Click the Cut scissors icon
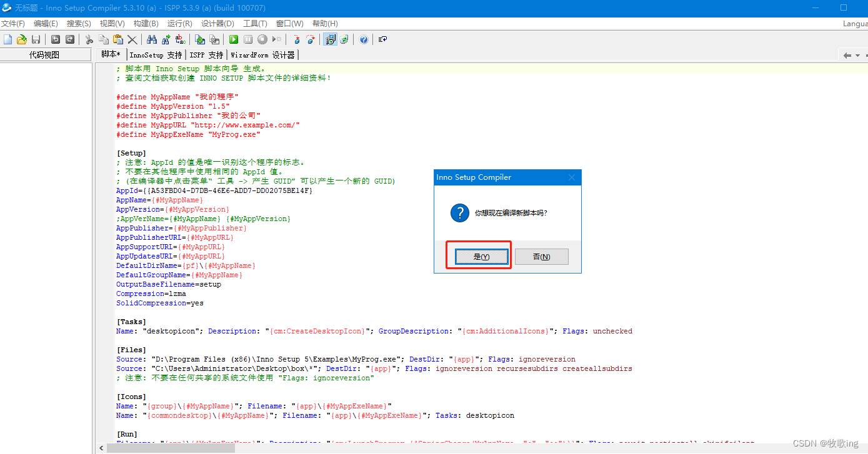Viewport: 868px width, 454px height. coord(89,39)
